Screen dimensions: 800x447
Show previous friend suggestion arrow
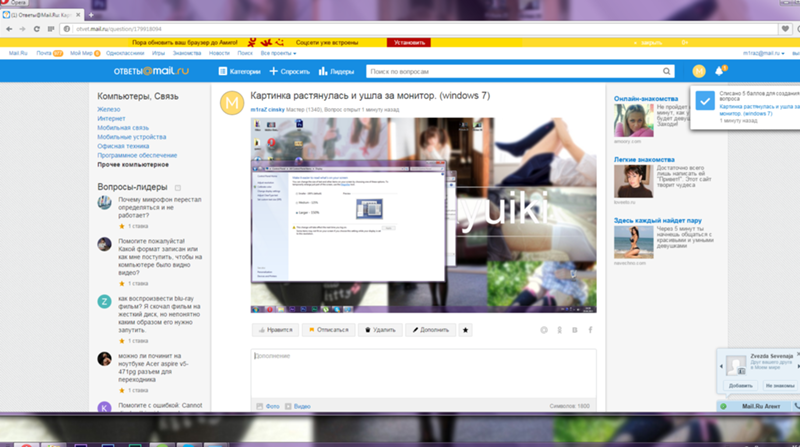click(721, 366)
